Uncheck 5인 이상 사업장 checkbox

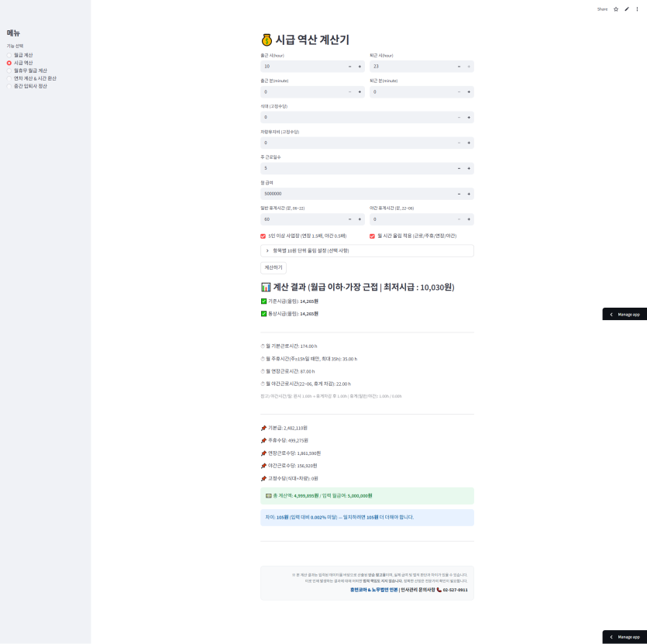(263, 236)
